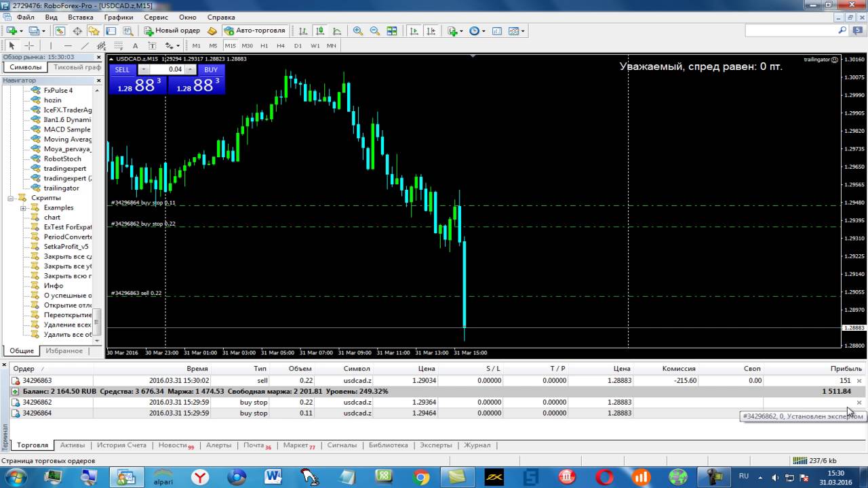The height and width of the screenshot is (488, 868).
Task: Select the cursor arrow tool
Action: (12, 46)
